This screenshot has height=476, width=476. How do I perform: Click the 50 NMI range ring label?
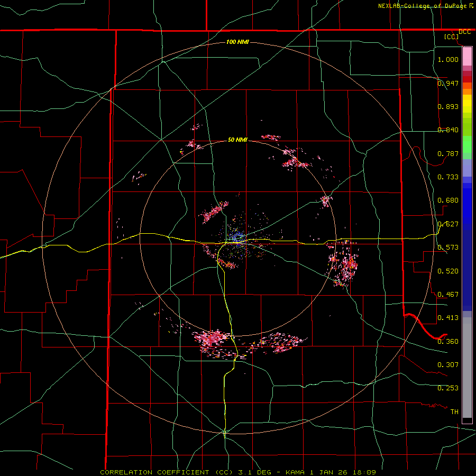tap(237, 140)
